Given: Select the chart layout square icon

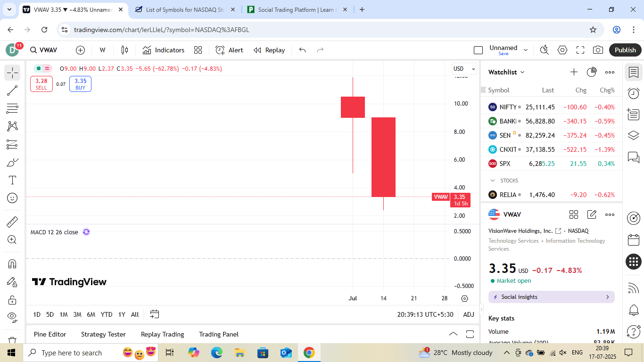Looking at the screenshot, I should [x=479, y=50].
